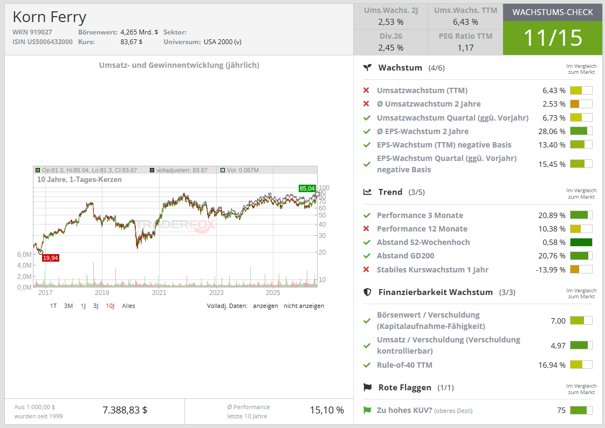Click the green check beside Abstand GD200
605x428 pixels.
pyautogui.click(x=367, y=256)
